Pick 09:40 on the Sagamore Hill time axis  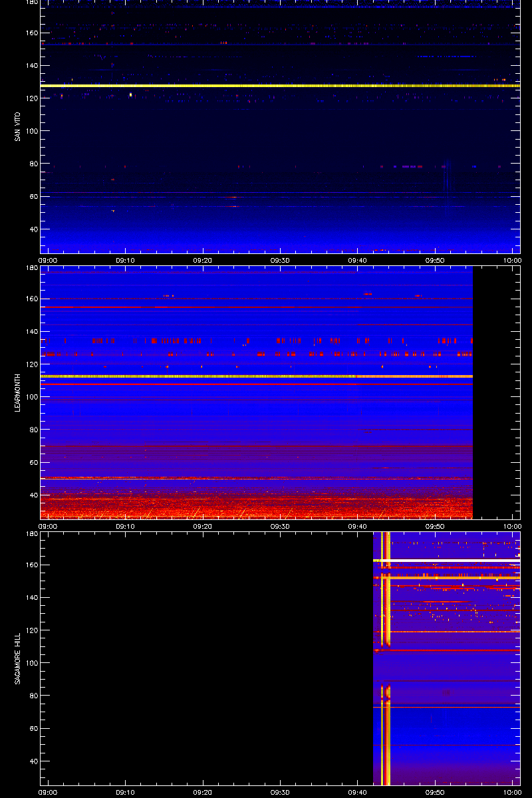click(x=357, y=792)
